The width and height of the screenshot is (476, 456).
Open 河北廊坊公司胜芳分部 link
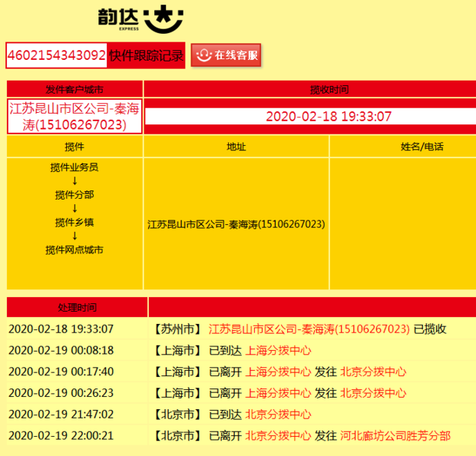coord(395,436)
